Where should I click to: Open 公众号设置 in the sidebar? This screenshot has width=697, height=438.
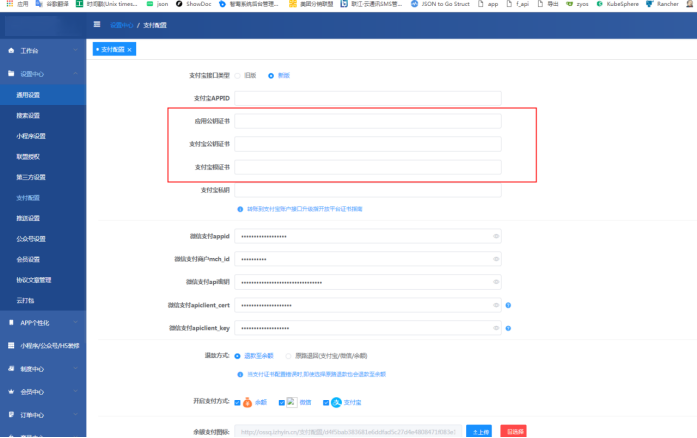tap(43, 239)
